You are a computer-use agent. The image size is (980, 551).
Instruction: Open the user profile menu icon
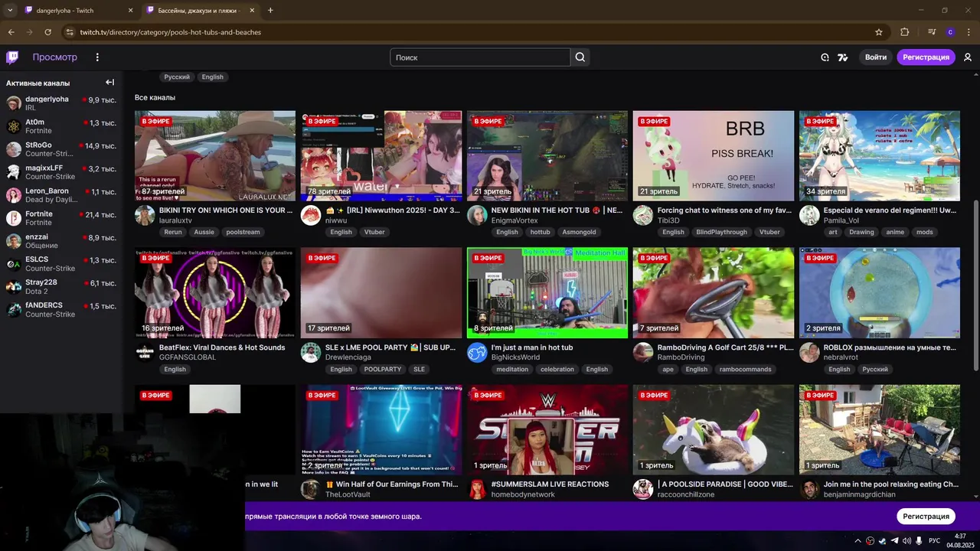pyautogui.click(x=968, y=57)
